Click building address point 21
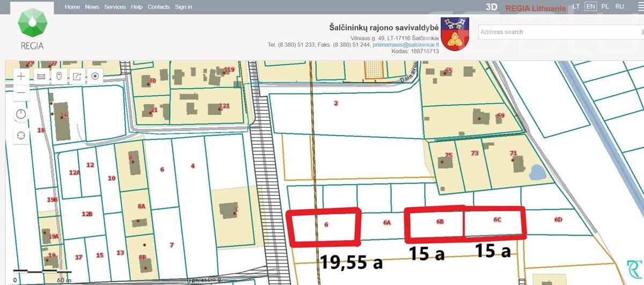644x285 pixels. pos(154,111)
